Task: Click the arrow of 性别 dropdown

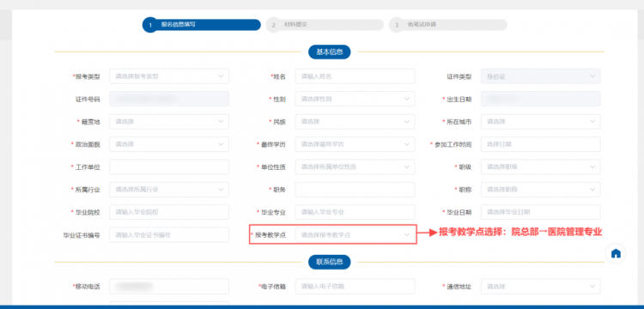Action: pos(407,99)
